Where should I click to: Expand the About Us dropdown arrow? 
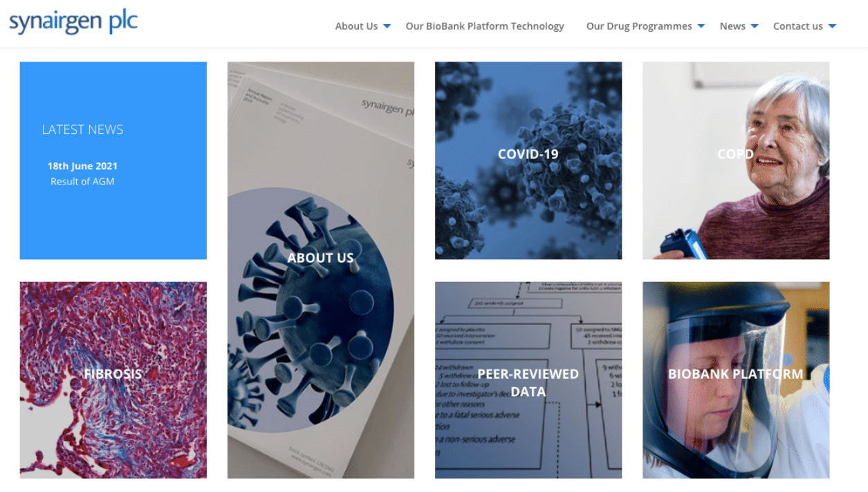pos(387,26)
